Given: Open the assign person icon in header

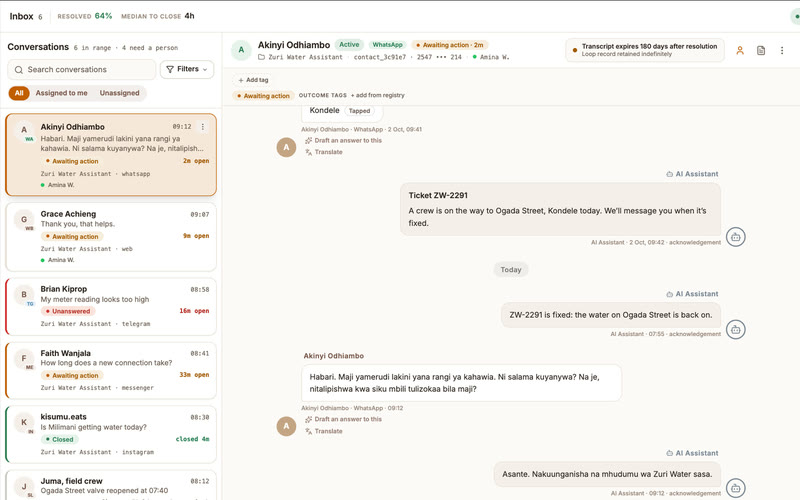Looking at the screenshot, I should [x=740, y=51].
